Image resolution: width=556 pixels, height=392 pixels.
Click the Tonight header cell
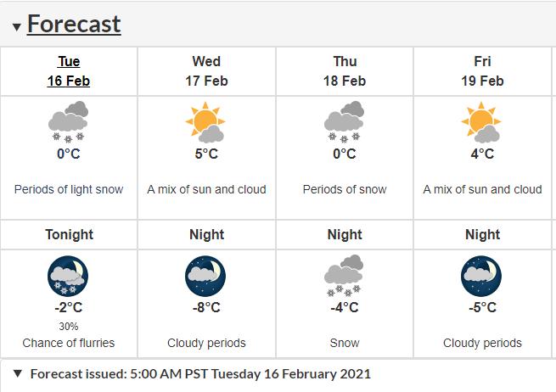coord(69,235)
